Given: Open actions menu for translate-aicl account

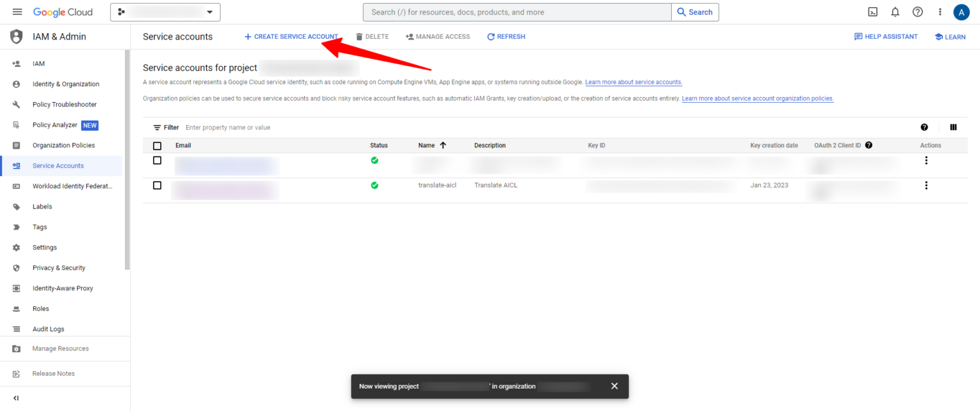Looking at the screenshot, I should coord(926,185).
